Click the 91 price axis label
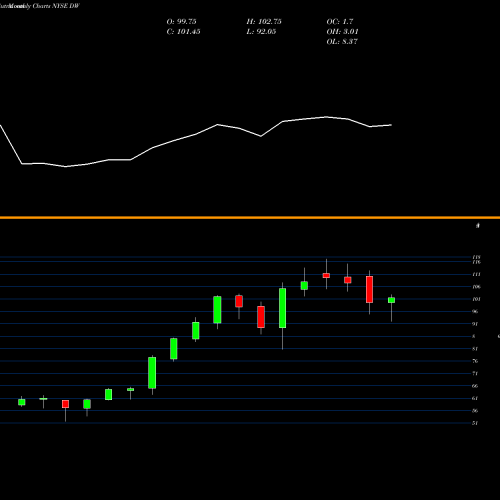This screenshot has height=500, width=500. point(475,324)
